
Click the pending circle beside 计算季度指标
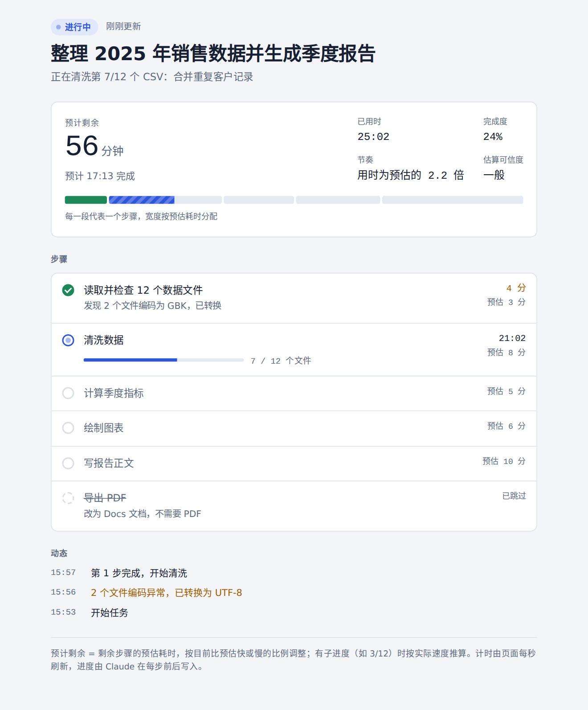coord(68,393)
